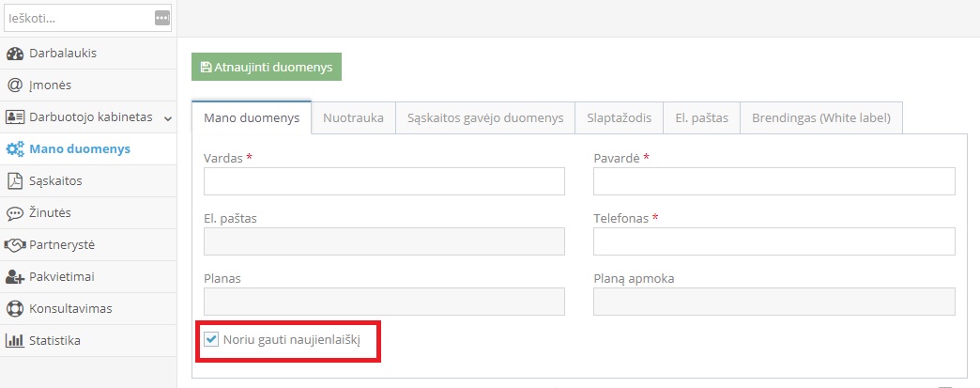Click the search box options ellipsis icon

pos(162,18)
